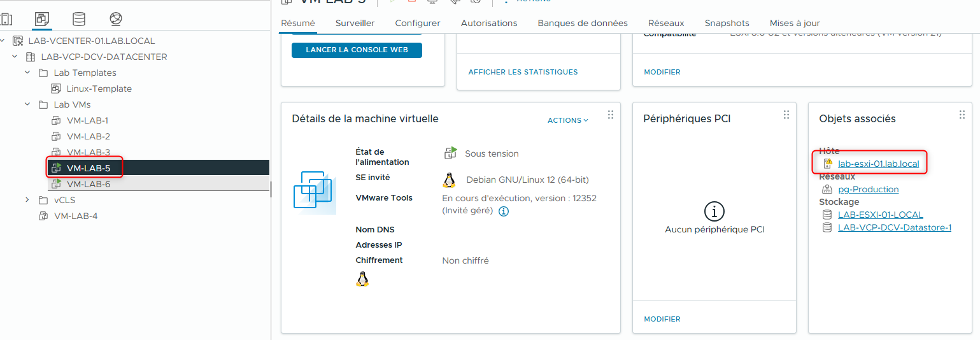Screen dimensions: 980x340
Task: Switch to the Résumé tab
Action: [298, 23]
